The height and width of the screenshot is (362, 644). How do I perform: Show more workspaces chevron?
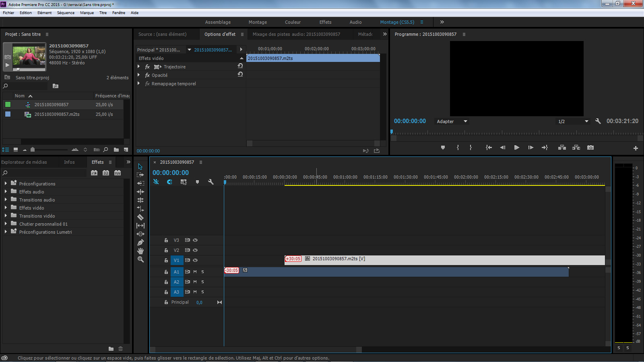442,22
